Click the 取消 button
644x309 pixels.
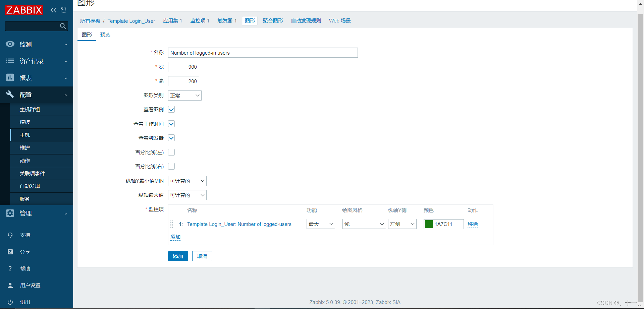(x=202, y=256)
